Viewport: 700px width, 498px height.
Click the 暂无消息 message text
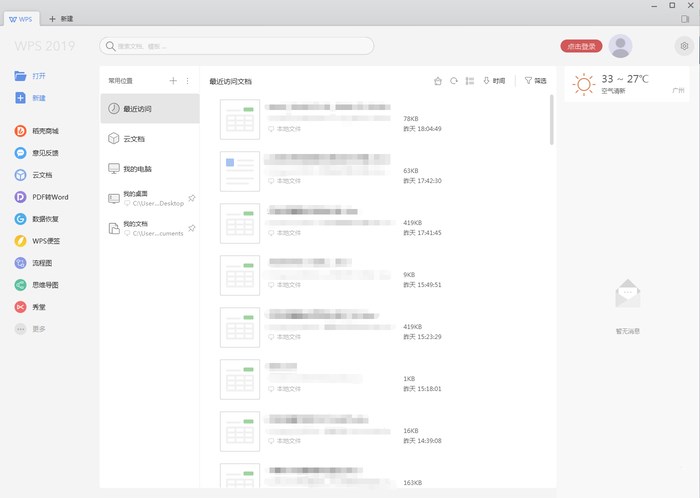click(x=628, y=331)
